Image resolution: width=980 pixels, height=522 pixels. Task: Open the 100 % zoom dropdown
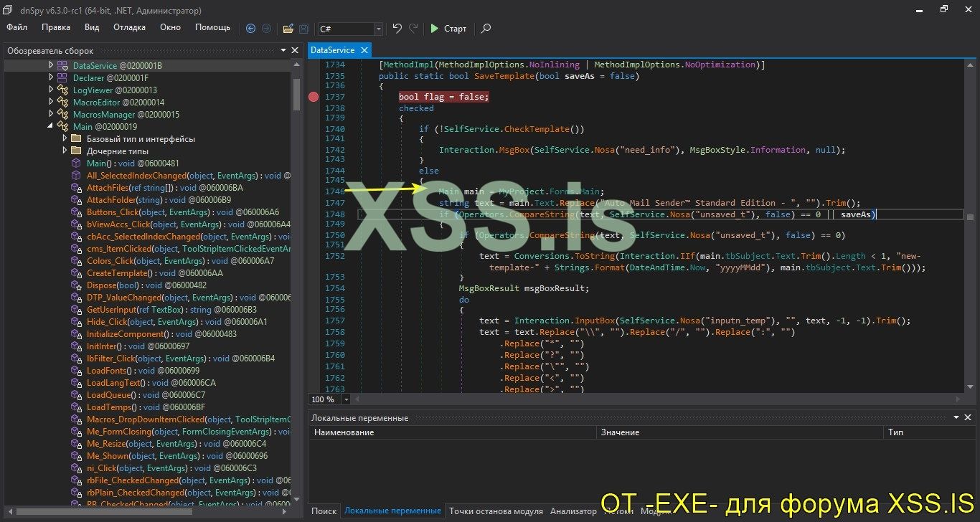(347, 399)
